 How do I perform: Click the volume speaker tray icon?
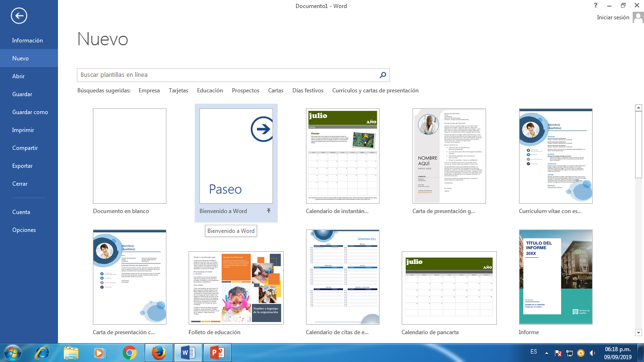(592, 353)
